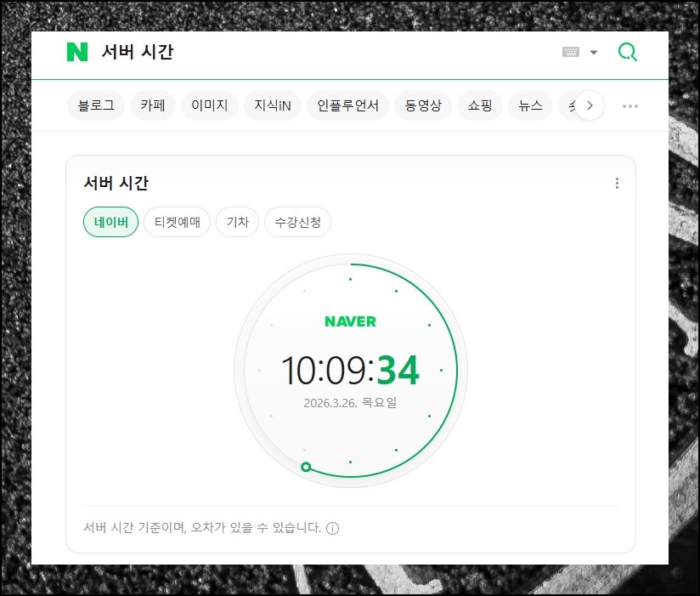Open the 뉴스 tab
This screenshot has height=596, width=700.
(530, 105)
